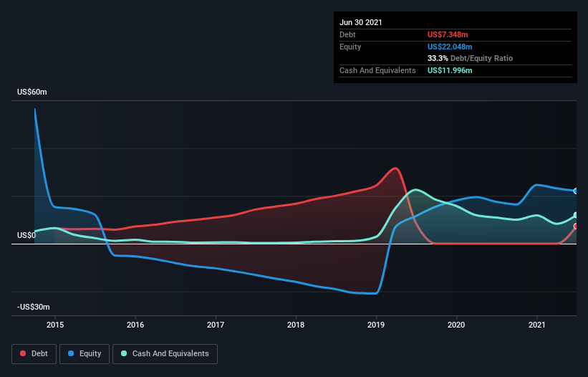Toggle the Debt series in the legend
Viewport: 588px width, 377px height.
34,354
